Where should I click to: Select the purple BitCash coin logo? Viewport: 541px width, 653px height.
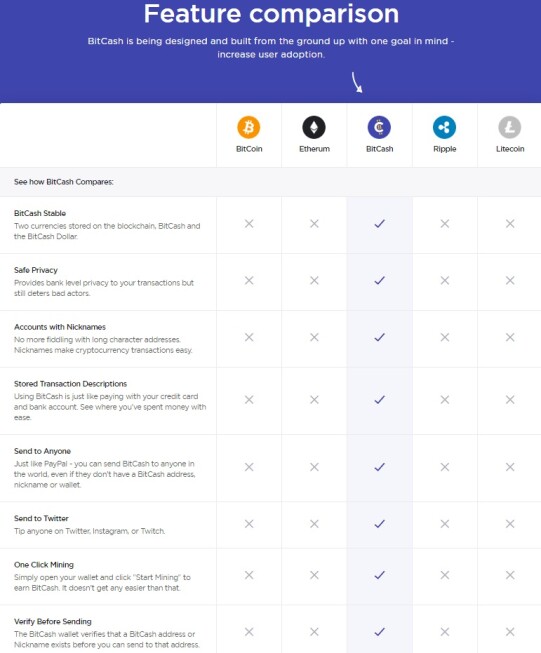[379, 127]
